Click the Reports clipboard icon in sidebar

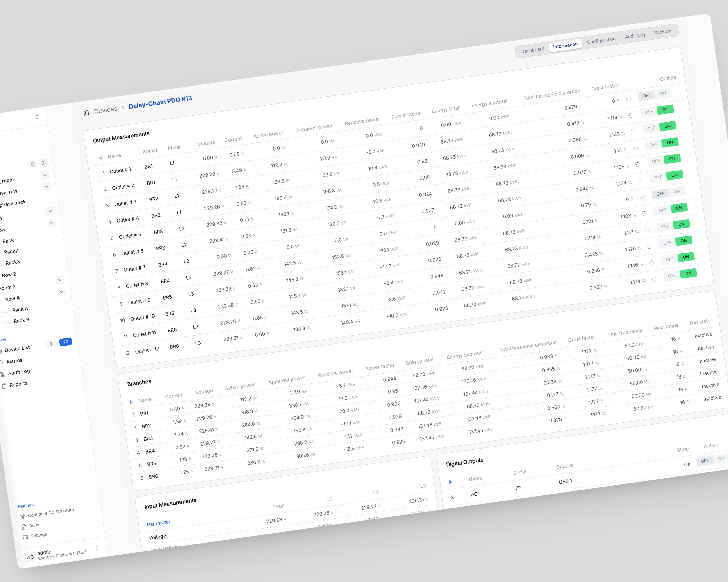pyautogui.click(x=4, y=386)
